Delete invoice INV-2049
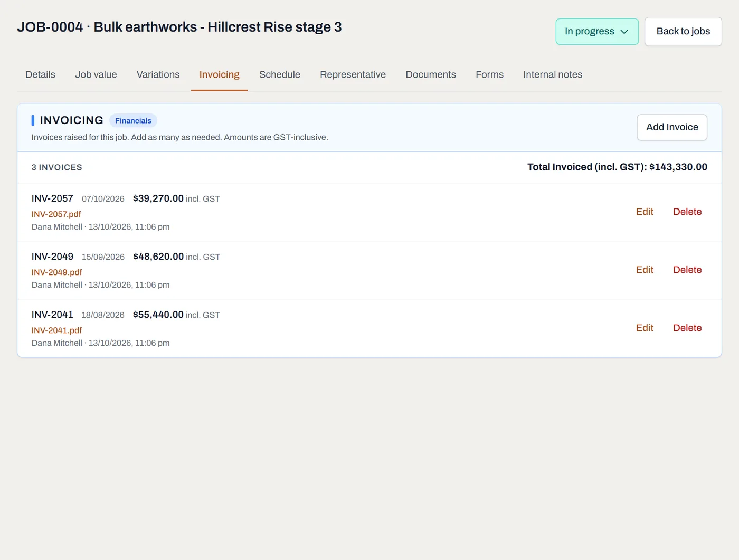This screenshot has height=560, width=739. (x=687, y=270)
